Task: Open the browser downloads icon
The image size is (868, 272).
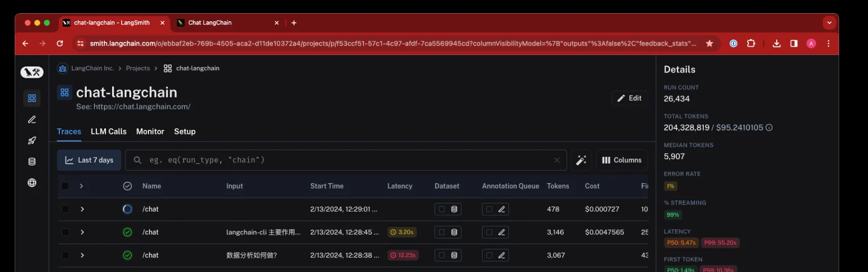Action: coord(776,44)
